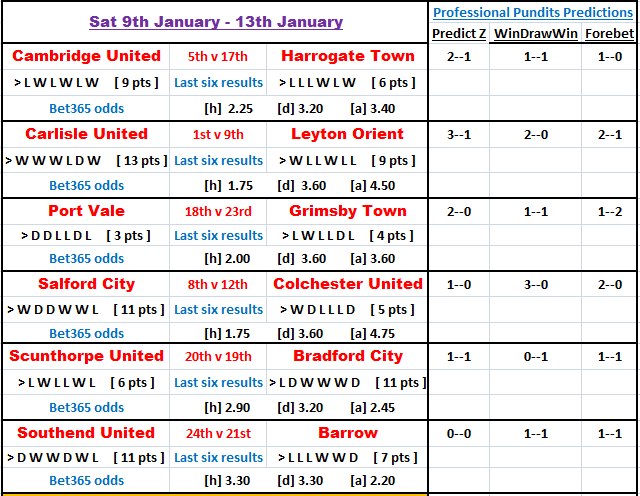Select the WinDrawWin column header
This screenshot has width=640, height=496.
coord(536,33)
